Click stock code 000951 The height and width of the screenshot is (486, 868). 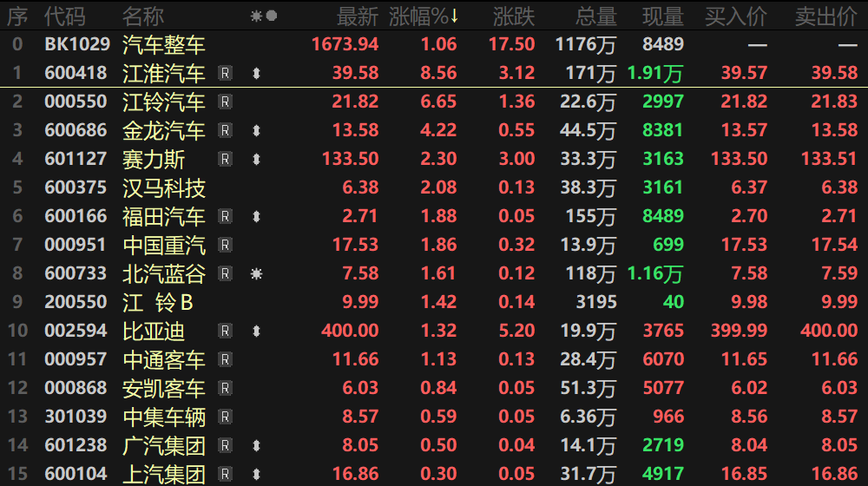[x=76, y=246]
